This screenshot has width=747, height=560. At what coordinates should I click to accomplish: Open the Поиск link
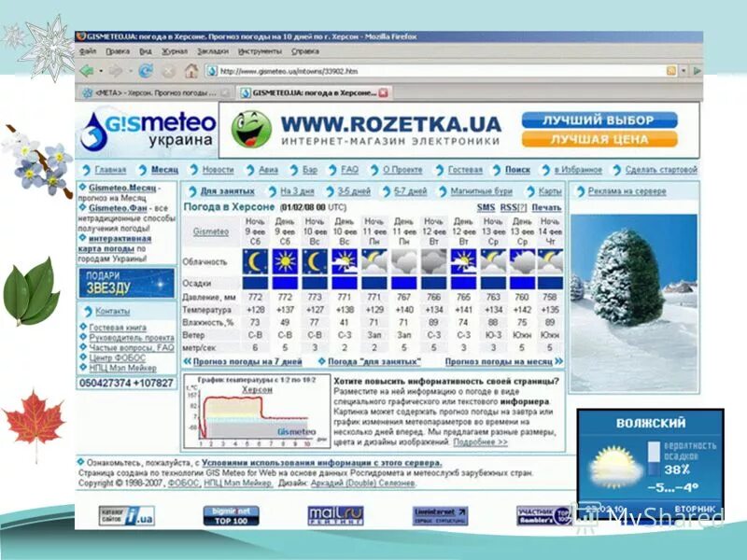pos(517,170)
